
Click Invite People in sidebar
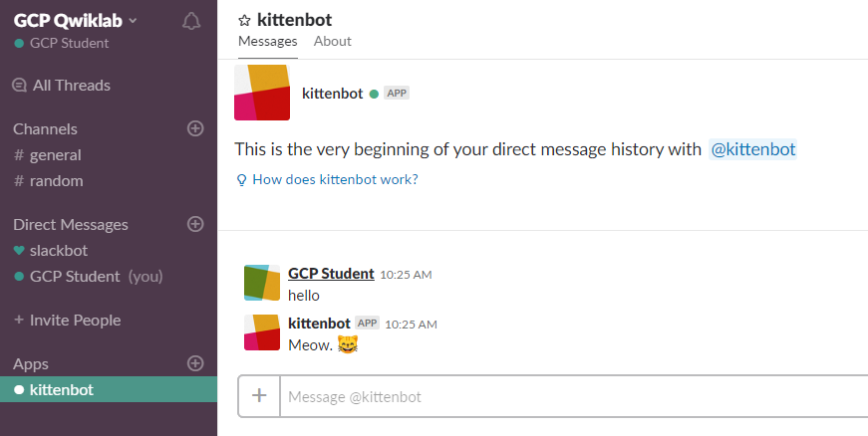pos(67,320)
